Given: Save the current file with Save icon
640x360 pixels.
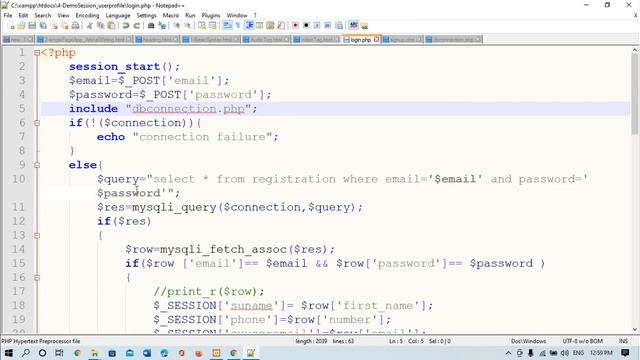Looking at the screenshot, I should coord(32,26).
